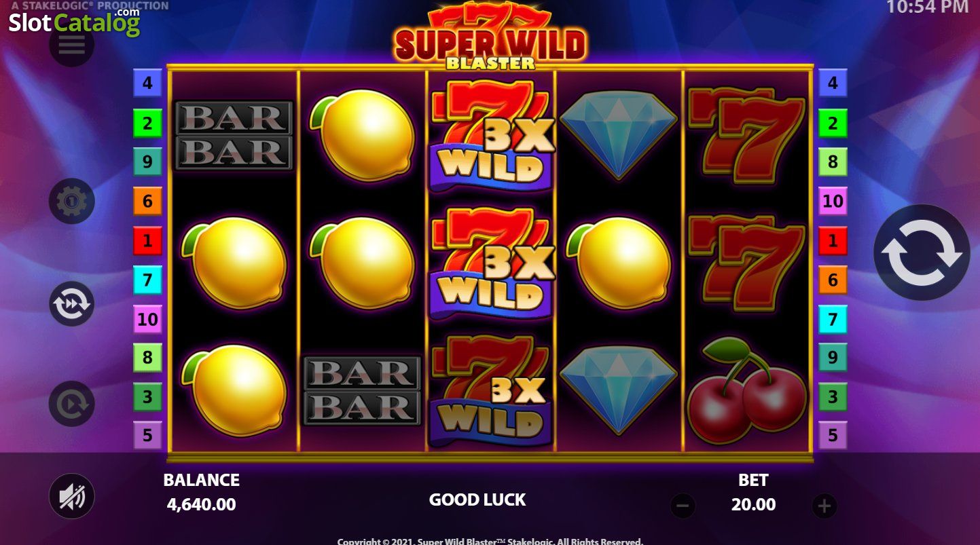The height and width of the screenshot is (545, 980).
Task: Click the balance value 4,640.00
Action: coord(202,504)
